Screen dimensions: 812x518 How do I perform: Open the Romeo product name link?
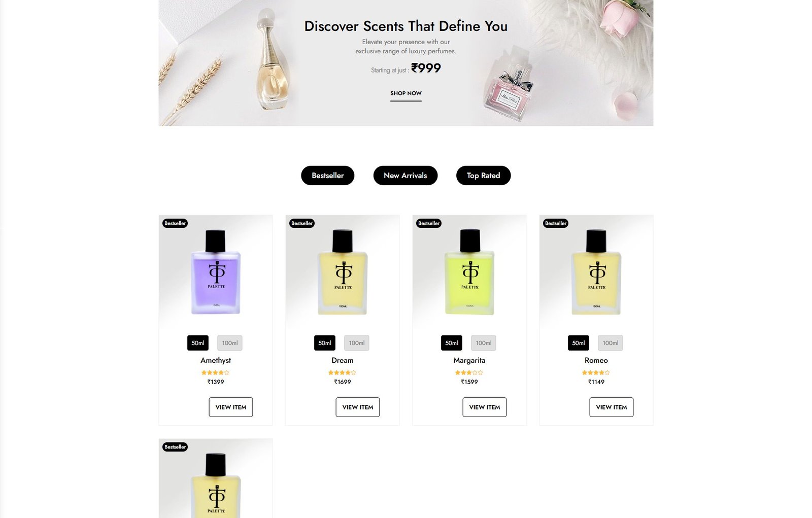(x=596, y=360)
